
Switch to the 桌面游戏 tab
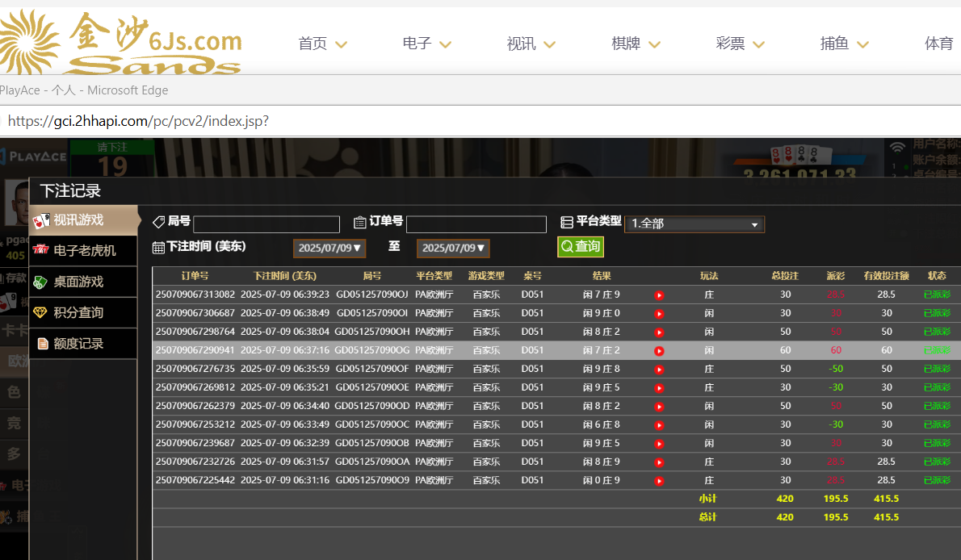pyautogui.click(x=78, y=282)
